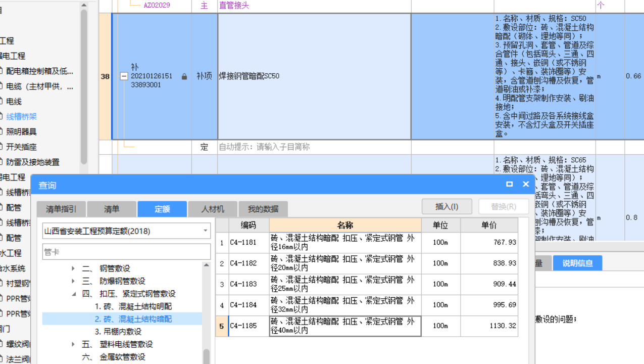Click the 767.93 price cell
The image size is (644, 364).
[489, 243]
